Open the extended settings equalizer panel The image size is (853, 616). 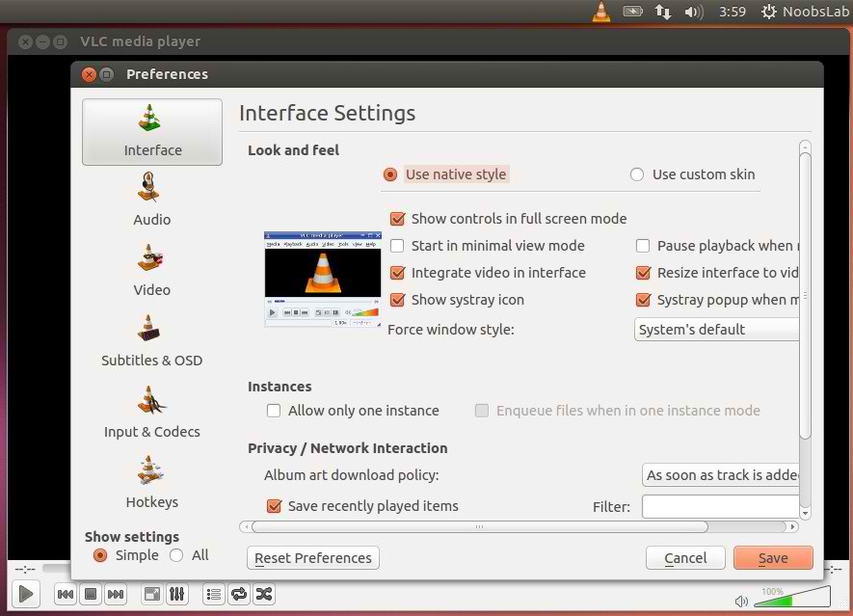pyautogui.click(x=177, y=595)
